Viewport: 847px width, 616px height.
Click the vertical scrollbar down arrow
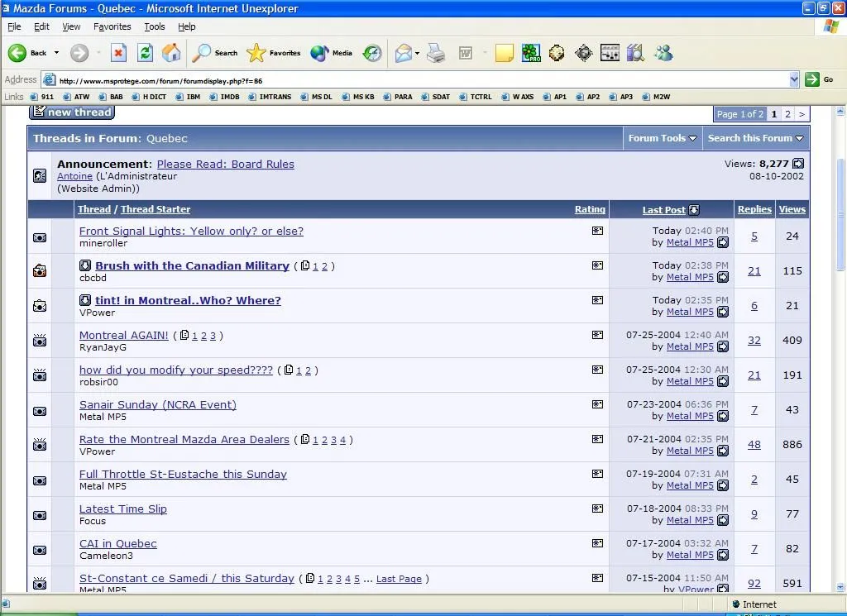click(x=840, y=587)
